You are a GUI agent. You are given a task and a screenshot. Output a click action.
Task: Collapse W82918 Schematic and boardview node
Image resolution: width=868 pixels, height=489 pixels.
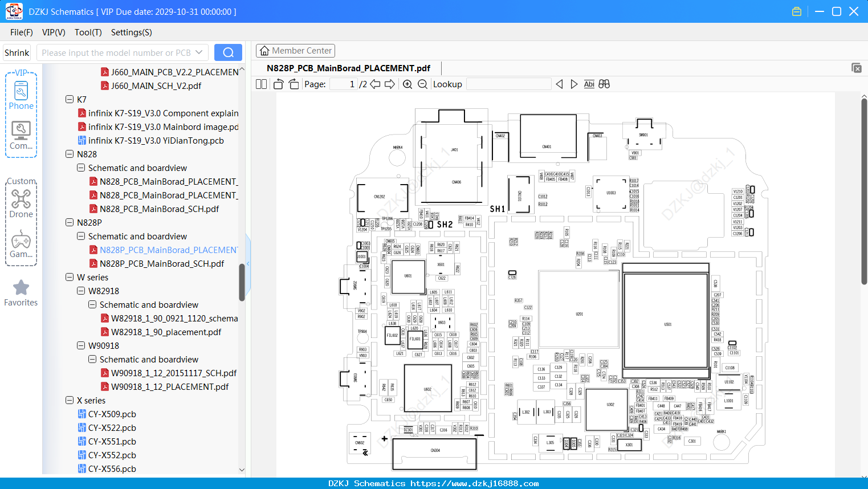(x=92, y=304)
